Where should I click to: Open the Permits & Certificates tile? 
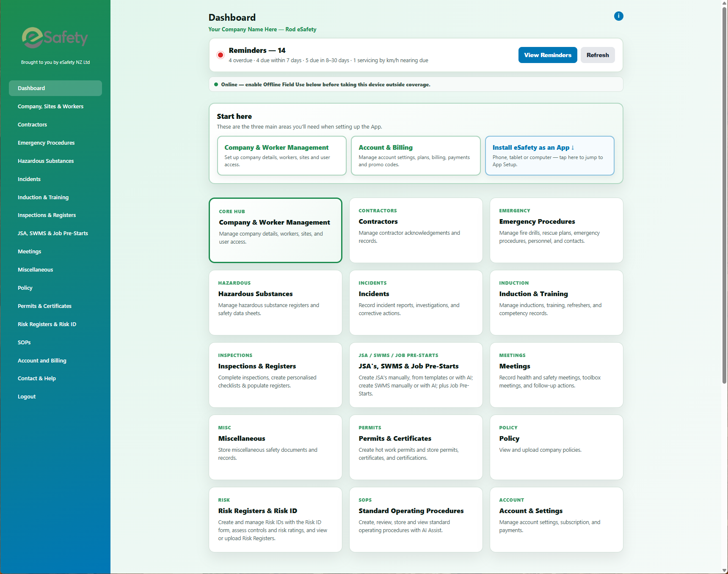click(x=416, y=447)
